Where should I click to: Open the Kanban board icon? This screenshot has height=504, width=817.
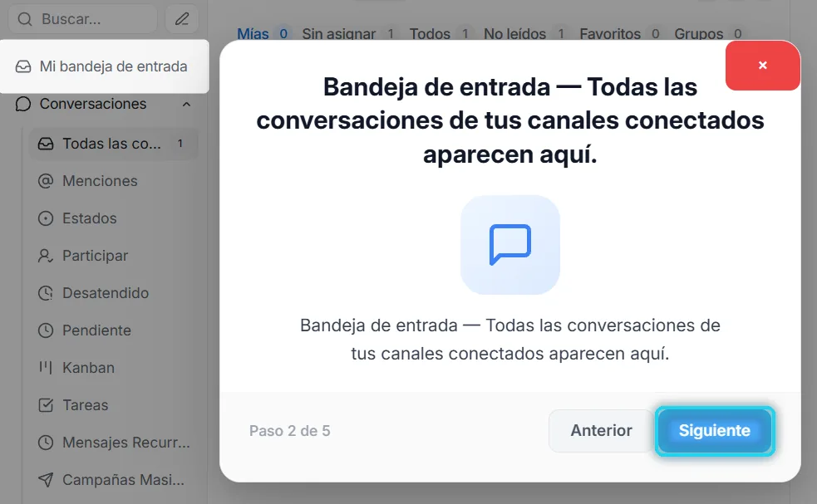point(46,368)
